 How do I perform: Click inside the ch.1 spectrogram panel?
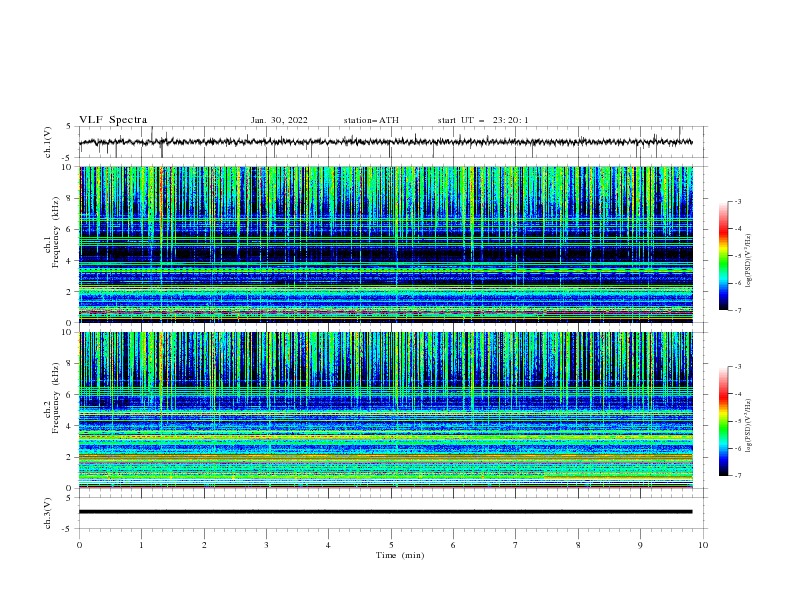[x=386, y=244]
